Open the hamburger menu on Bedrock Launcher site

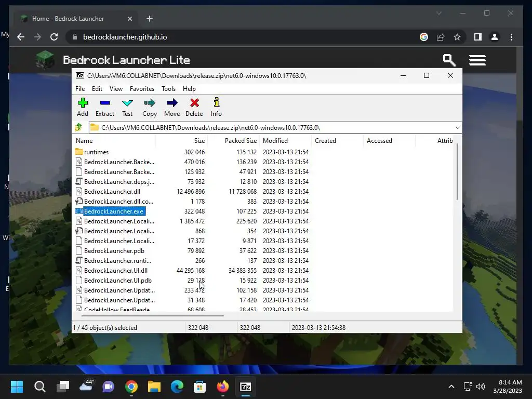coord(477,60)
